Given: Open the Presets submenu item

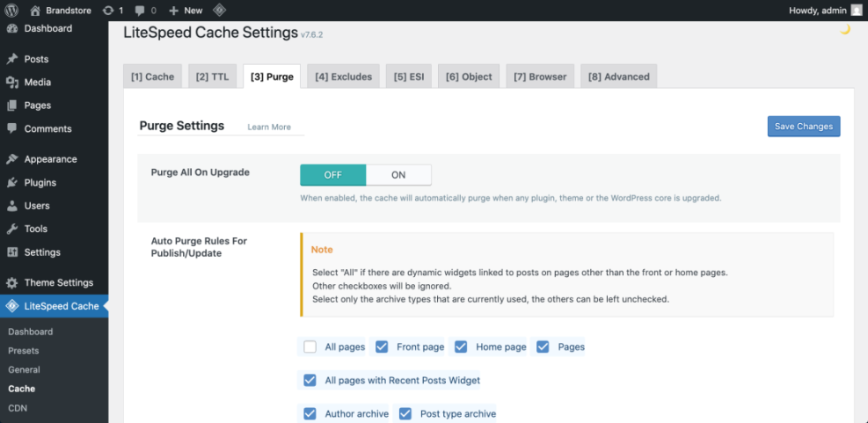Looking at the screenshot, I should tap(23, 351).
